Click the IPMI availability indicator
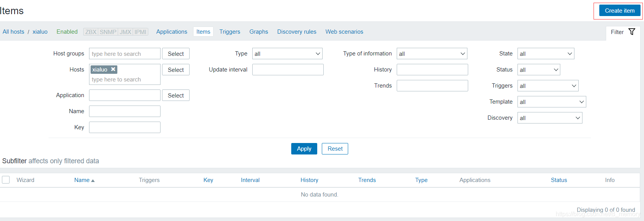Viewport: 644px width, 221px height. [140, 32]
